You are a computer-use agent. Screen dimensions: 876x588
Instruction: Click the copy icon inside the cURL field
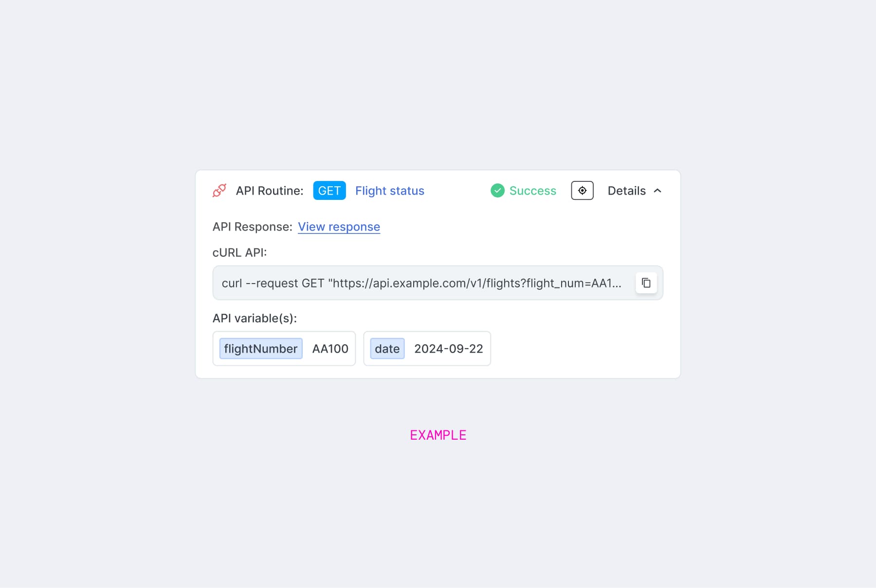[646, 283]
